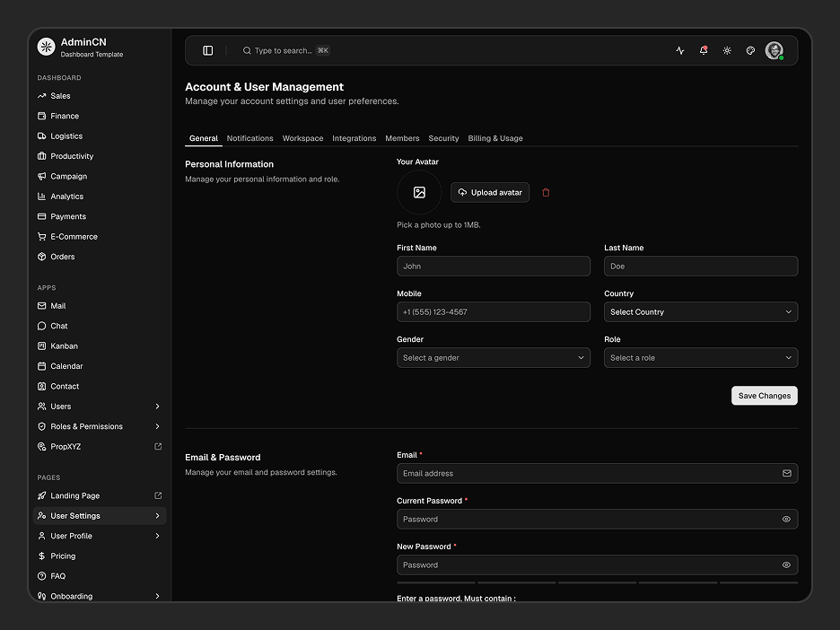Viewport: 840px width, 630px height.
Task: Click the Mail envelope icon in sidebar
Action: click(42, 306)
